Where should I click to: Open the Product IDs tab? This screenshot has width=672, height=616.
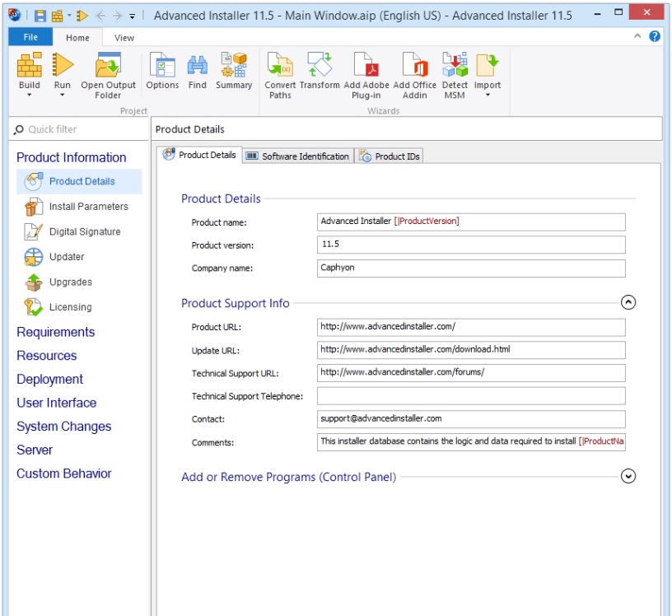pos(390,156)
